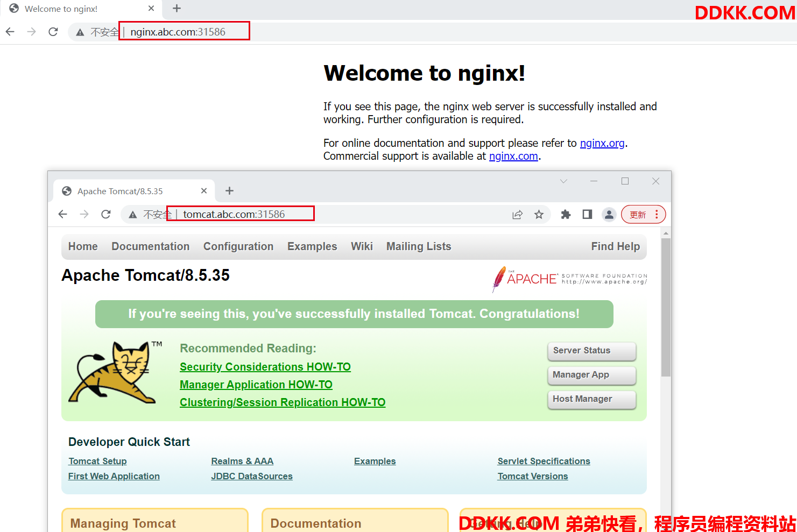Screen dimensions: 797x532
Task: Click the red 更新 update button
Action: [x=638, y=215]
